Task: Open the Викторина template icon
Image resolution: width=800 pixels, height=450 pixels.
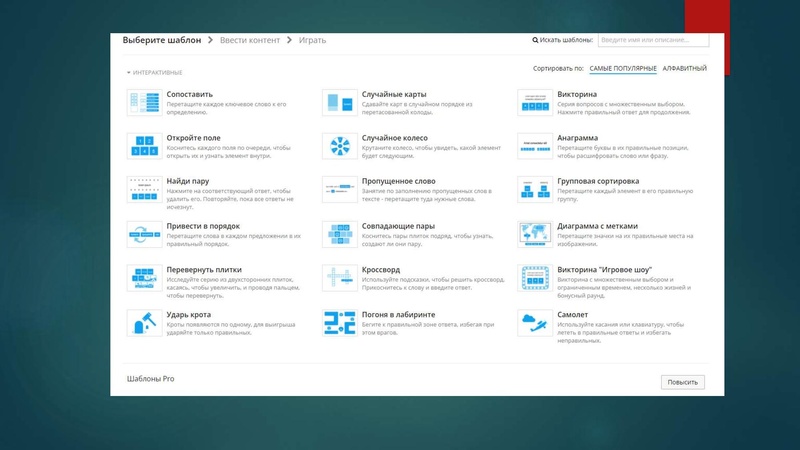Action: [x=533, y=101]
